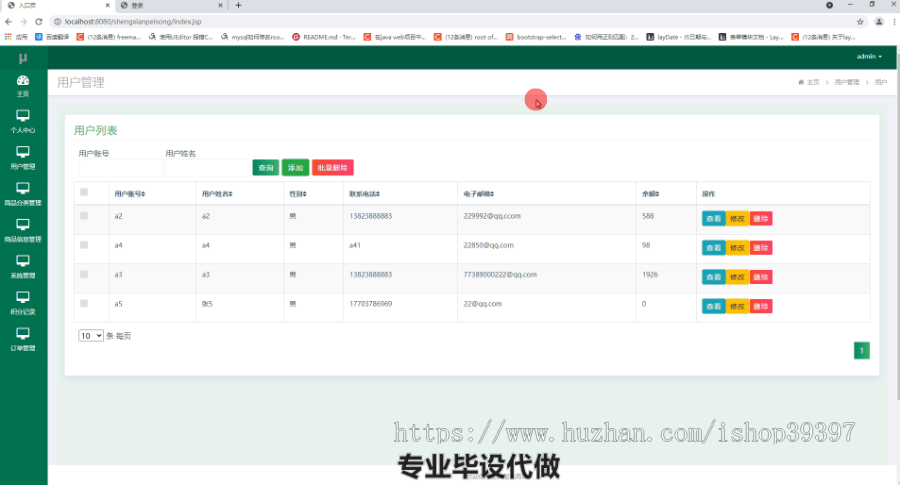Open 订单管理 in the sidebar
This screenshot has height=485, width=900.
pos(23,339)
